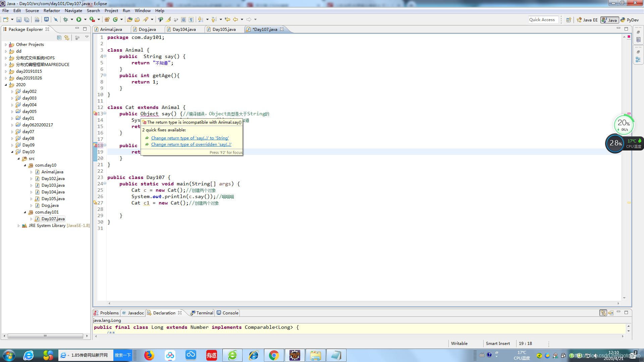
Task: Click the Quick Access search field
Action: pos(543,20)
